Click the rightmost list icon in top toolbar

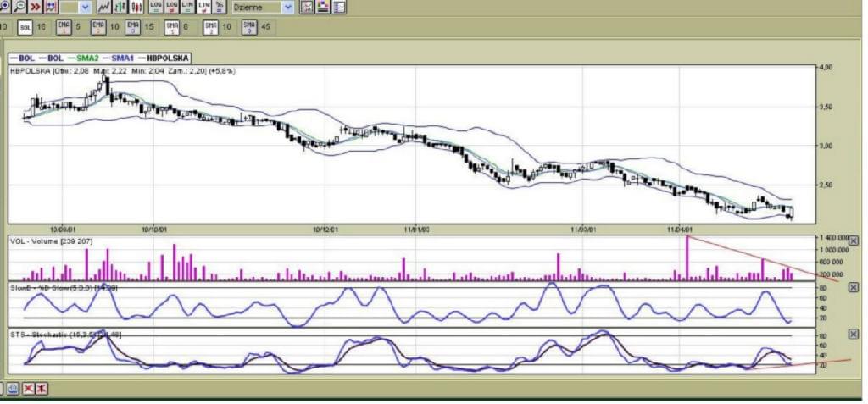pyautogui.click(x=339, y=7)
